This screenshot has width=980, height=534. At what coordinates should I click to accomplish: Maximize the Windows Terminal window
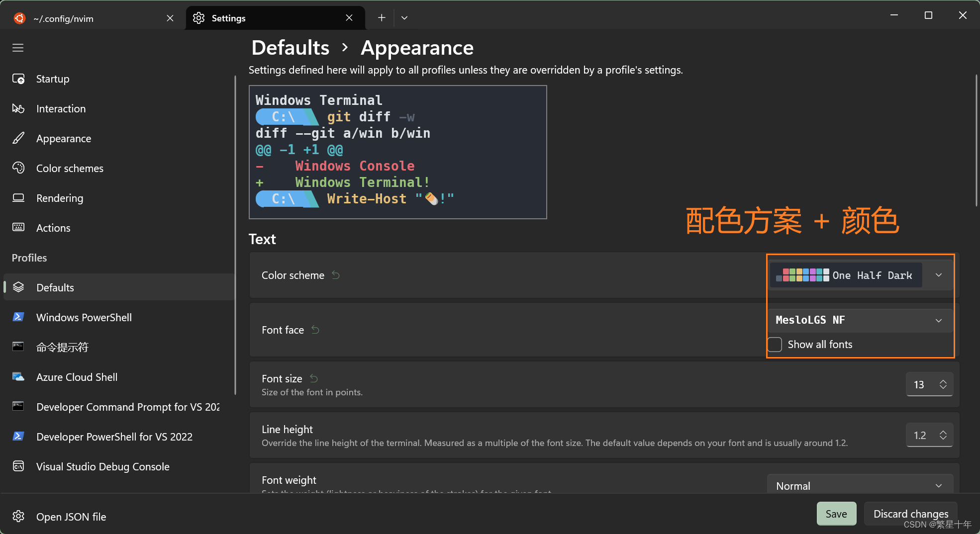click(x=928, y=15)
